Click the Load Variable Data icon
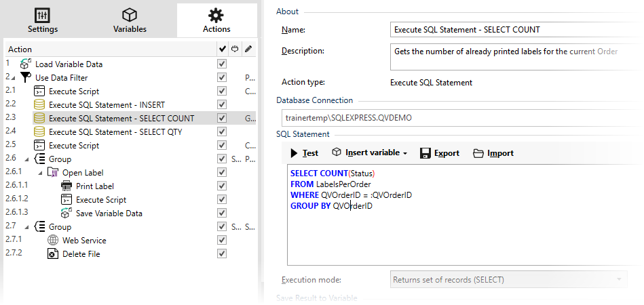 (26, 64)
